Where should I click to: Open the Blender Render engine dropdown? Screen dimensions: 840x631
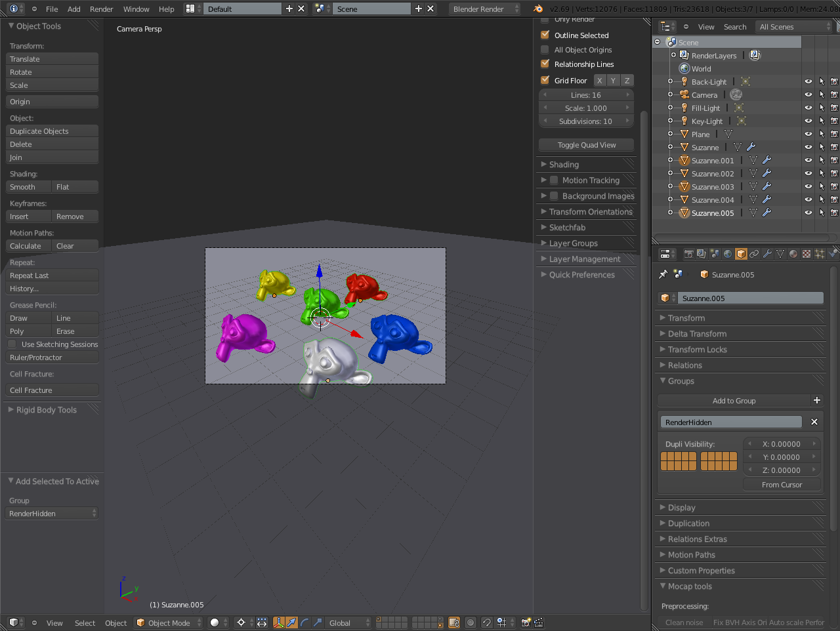(x=484, y=9)
